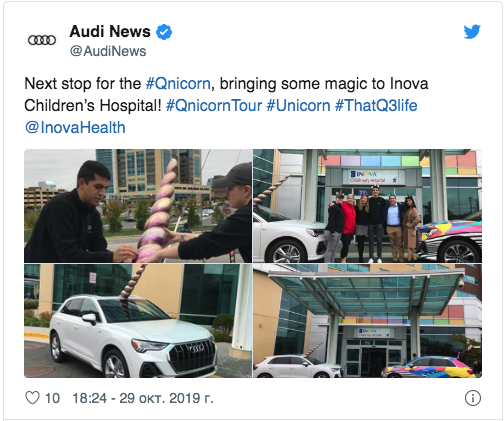This screenshot has width=504, height=421.
Task: Click the colorful wrapped car in the group photo
Action: point(449,241)
